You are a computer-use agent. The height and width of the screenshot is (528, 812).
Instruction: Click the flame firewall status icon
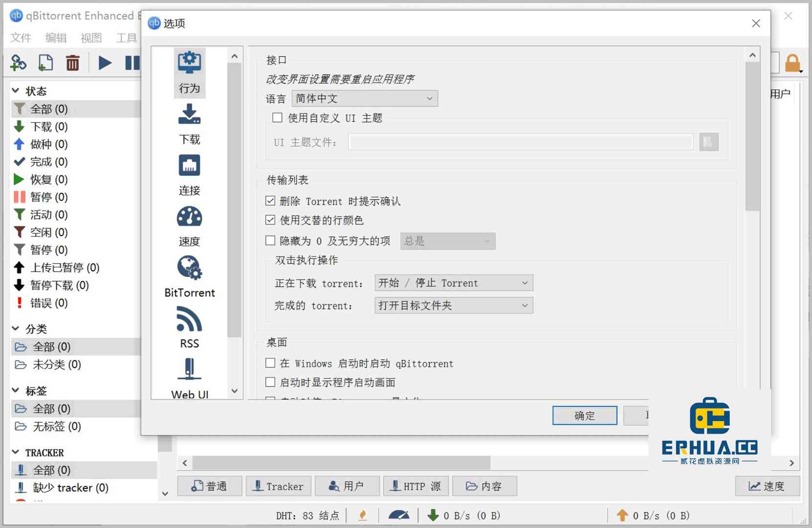[363, 515]
